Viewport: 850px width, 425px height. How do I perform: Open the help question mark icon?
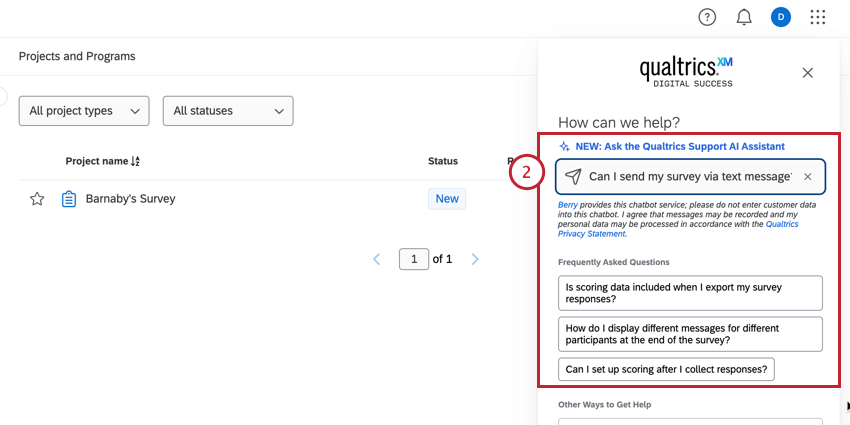(707, 17)
